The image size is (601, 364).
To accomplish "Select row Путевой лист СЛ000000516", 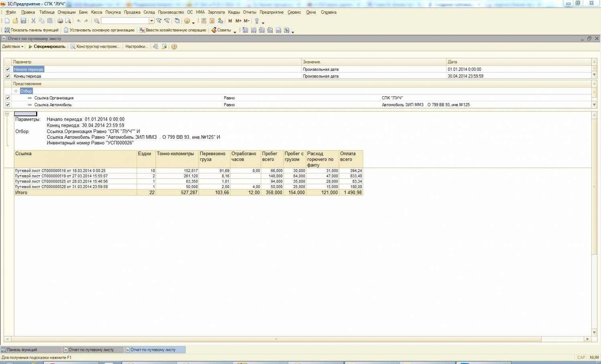I will (188, 170).
